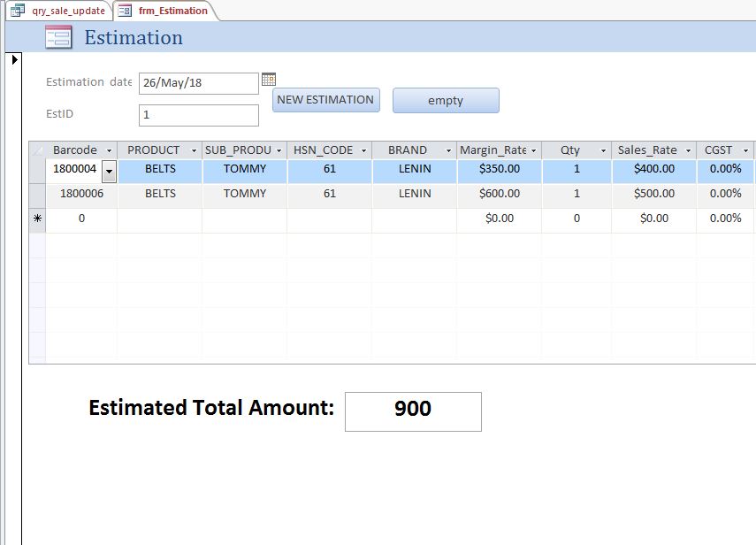Click the NEW ESTIMATION button

pos(326,100)
